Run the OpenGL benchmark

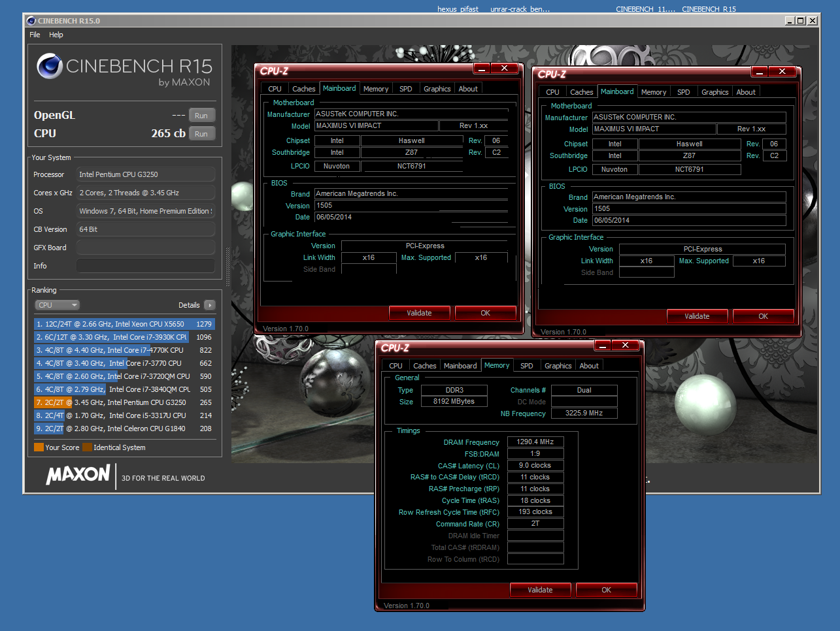point(201,116)
